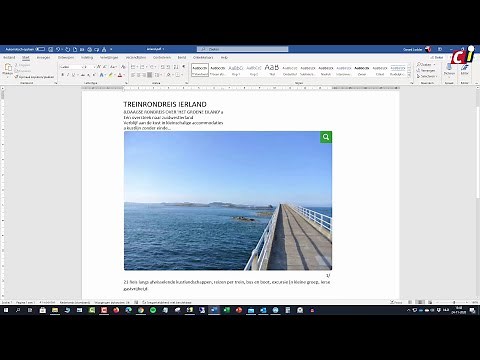Click heading TREINRONDREIS IERLAND
Image resolution: width=480 pixels, height=360 pixels.
(x=165, y=104)
